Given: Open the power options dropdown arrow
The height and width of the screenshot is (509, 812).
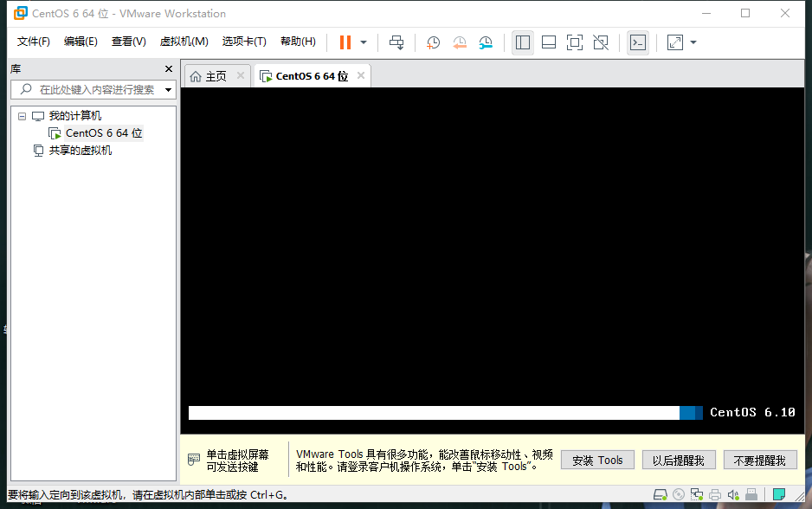Looking at the screenshot, I should [364, 42].
